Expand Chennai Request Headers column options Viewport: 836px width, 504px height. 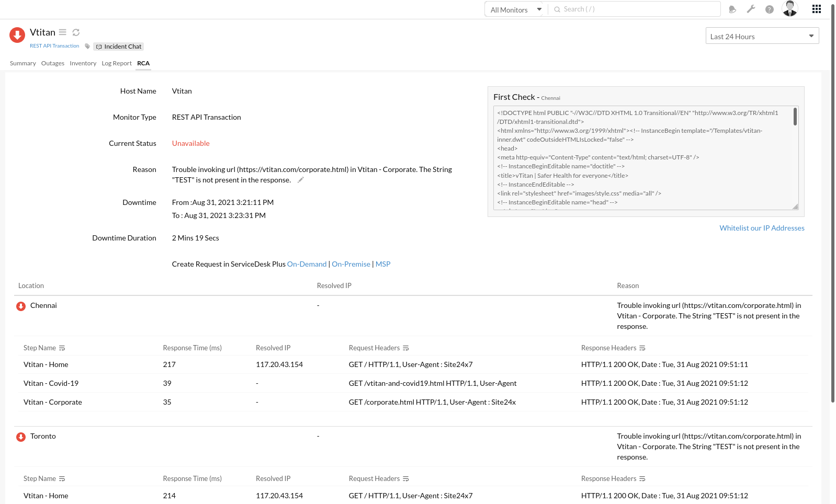(x=406, y=348)
